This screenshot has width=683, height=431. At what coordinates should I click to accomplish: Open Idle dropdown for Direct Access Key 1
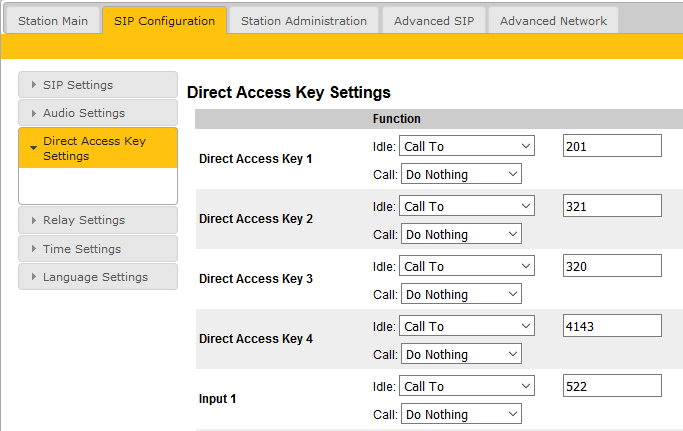(468, 146)
